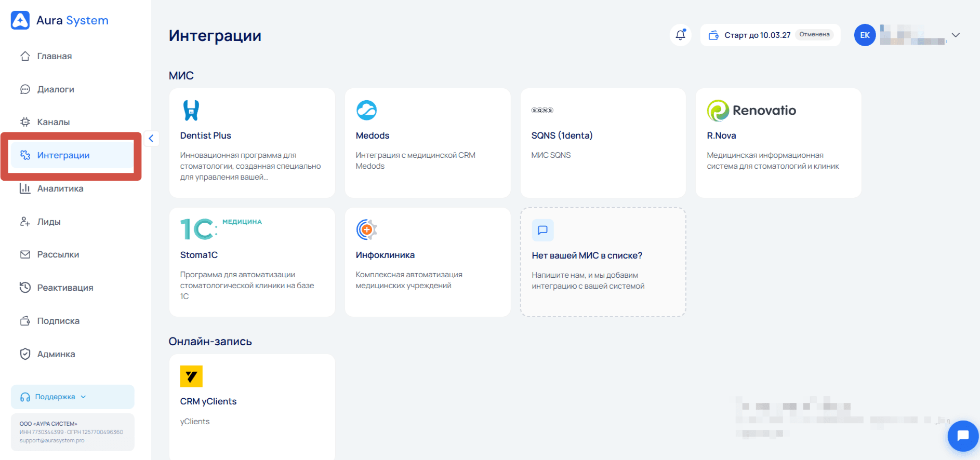The width and height of the screenshot is (980, 460).
Task: Click the 'Медицинская информационная система' R.Nova description
Action: [x=773, y=160]
